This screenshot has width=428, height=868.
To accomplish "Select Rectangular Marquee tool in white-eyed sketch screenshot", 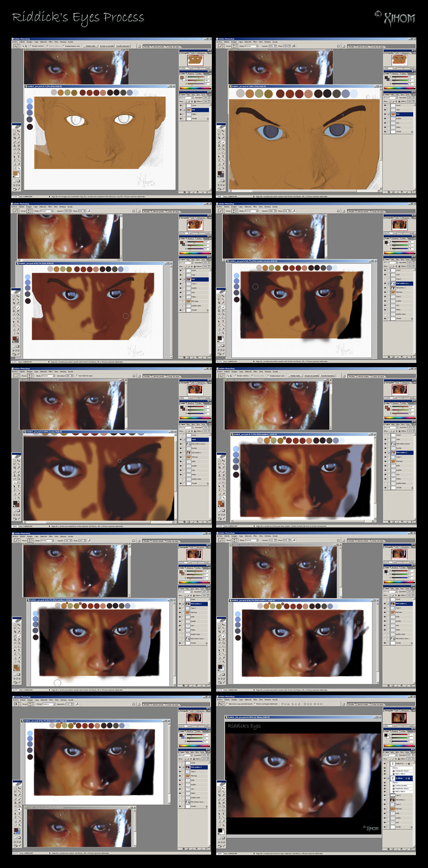I will click(14, 131).
